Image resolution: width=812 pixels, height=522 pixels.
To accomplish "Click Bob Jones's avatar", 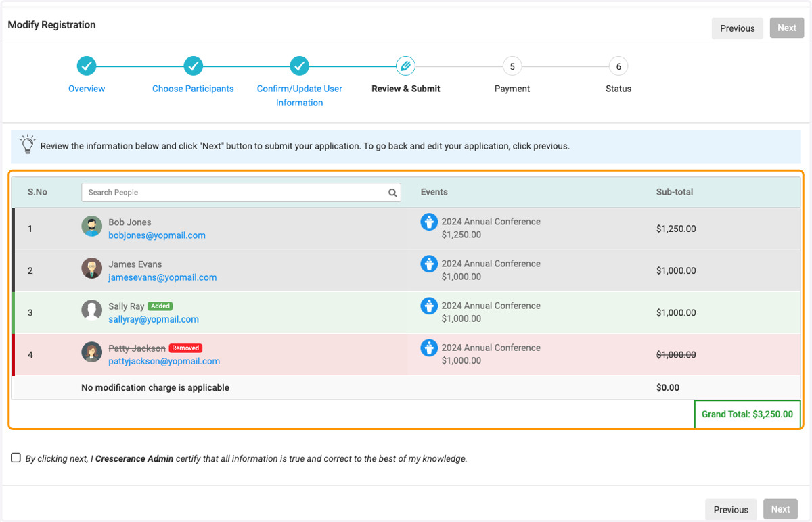I will [92, 227].
